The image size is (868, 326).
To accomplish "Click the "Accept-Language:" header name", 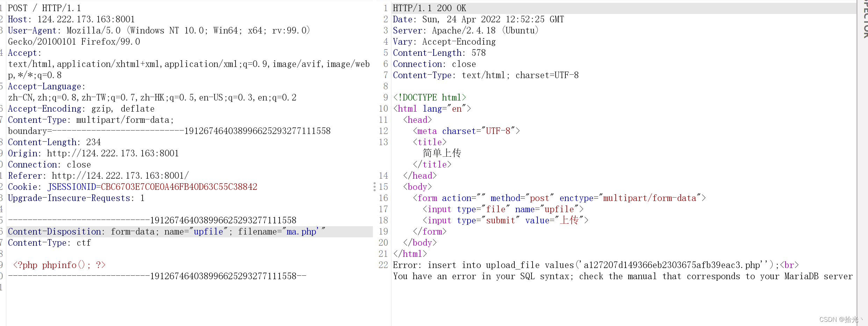I will tap(46, 86).
